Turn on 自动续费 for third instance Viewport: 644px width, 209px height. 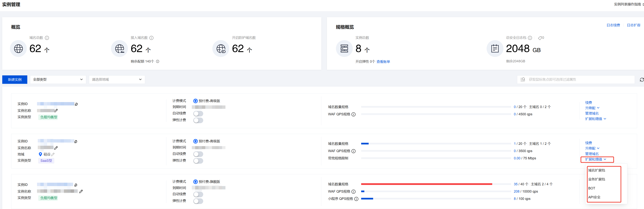(x=198, y=194)
